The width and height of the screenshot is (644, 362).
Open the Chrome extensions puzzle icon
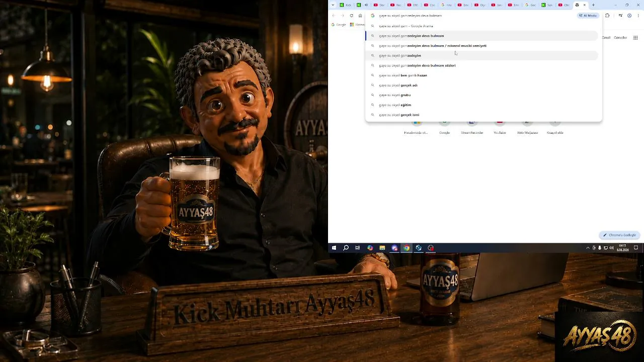[x=607, y=16]
